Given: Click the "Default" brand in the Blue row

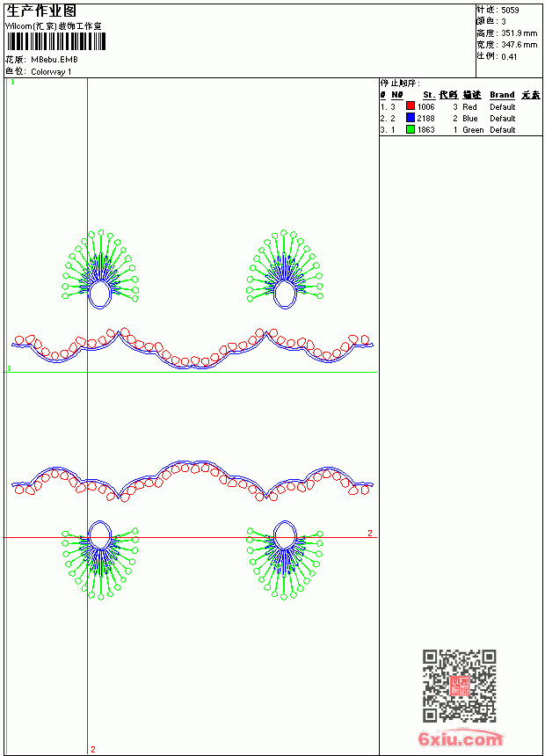Looking at the screenshot, I should 503,118.
